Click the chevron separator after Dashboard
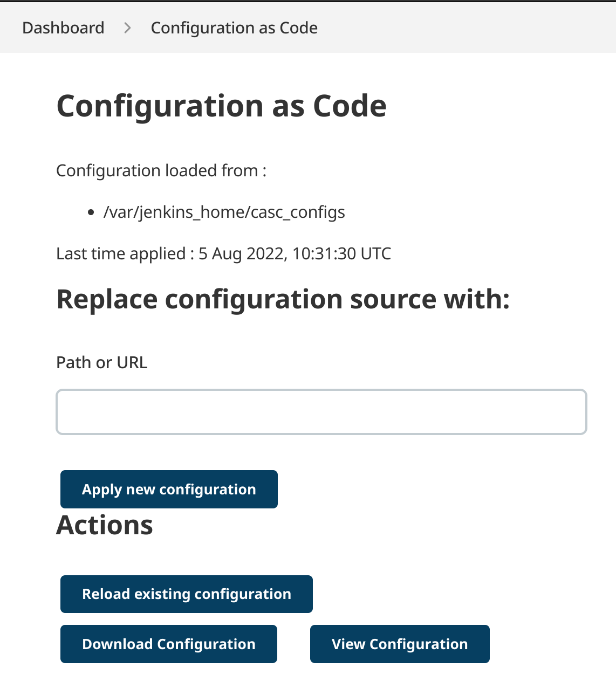Screen dimensions: 616x675 pos(127,27)
